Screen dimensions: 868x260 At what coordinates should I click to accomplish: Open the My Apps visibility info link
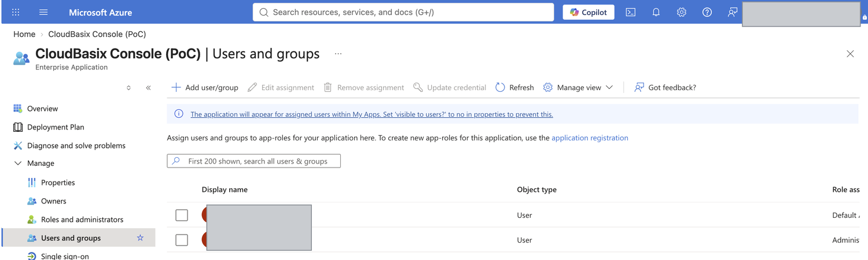[x=372, y=114]
